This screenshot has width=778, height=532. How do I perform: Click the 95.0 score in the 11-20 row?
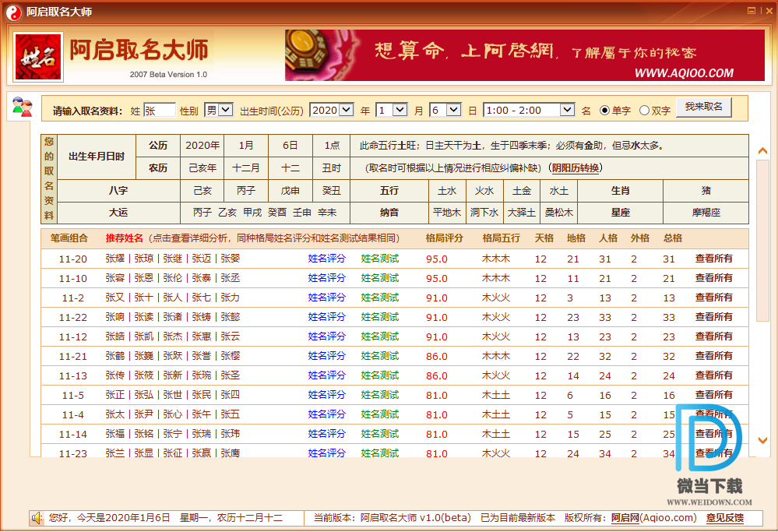click(437, 259)
